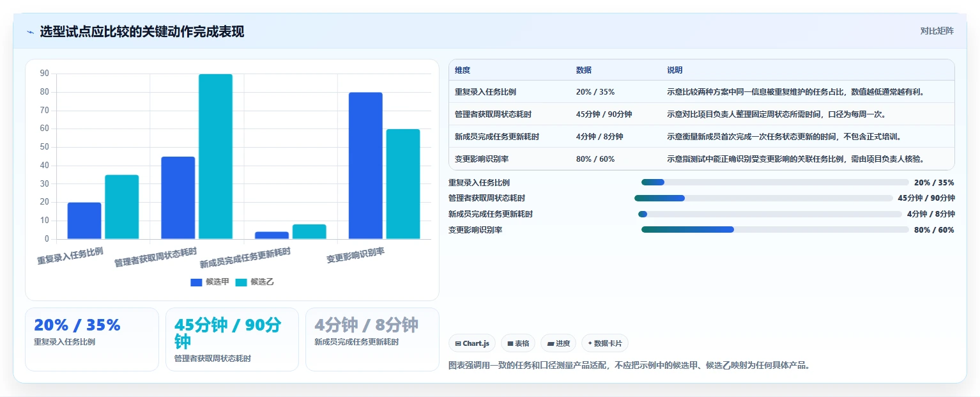This screenshot has height=397, width=980.
Task: Select the 数据卡片 tag chip
Action: point(605,343)
